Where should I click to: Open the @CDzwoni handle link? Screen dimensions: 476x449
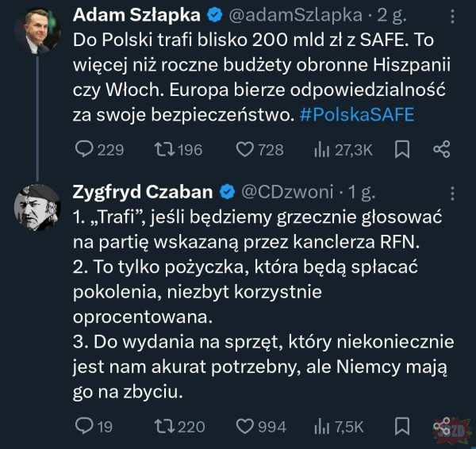pyautogui.click(x=286, y=193)
